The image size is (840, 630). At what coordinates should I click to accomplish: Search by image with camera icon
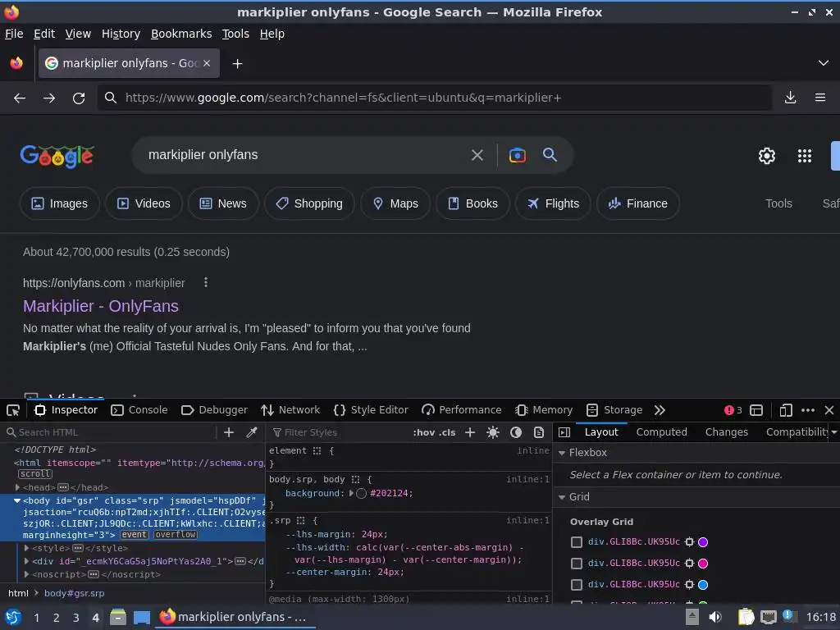click(517, 155)
